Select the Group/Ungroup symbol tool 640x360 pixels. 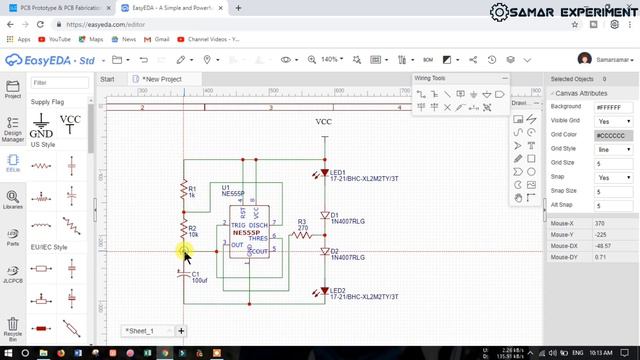click(x=487, y=107)
